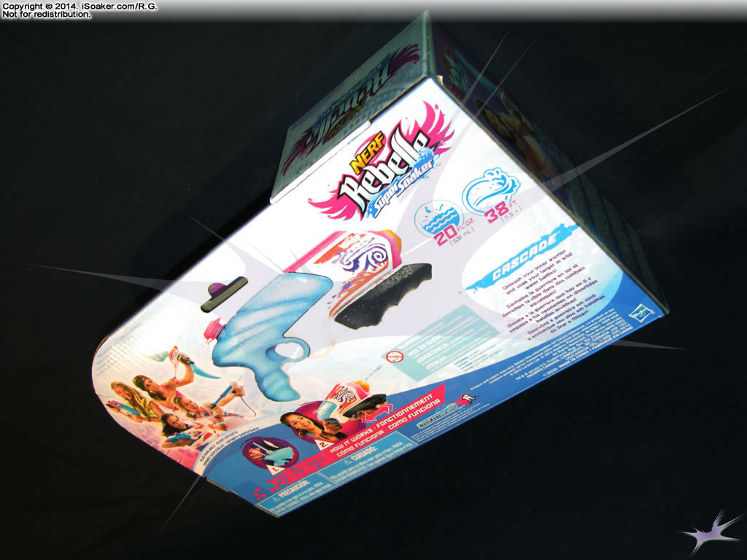Click the "Not for redistribution." text
This screenshot has width=747, height=560.
point(46,15)
